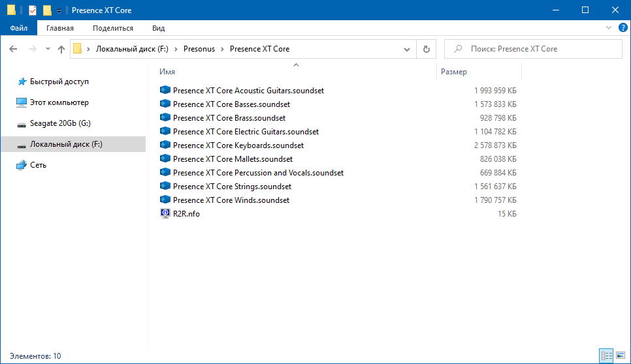
Task: Expand chevron after Presonus in path
Action: pyautogui.click(x=222, y=49)
